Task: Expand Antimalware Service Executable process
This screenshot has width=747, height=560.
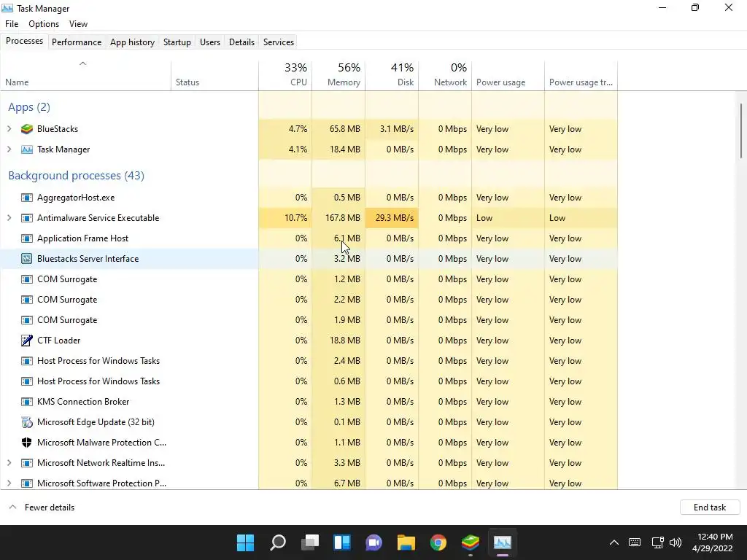Action: (x=9, y=218)
